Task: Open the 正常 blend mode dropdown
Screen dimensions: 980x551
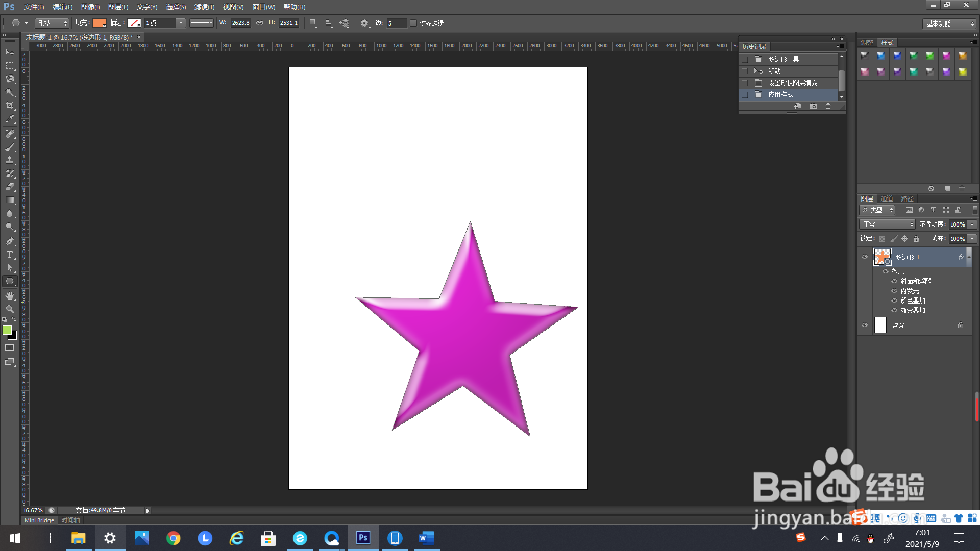Action: [887, 224]
